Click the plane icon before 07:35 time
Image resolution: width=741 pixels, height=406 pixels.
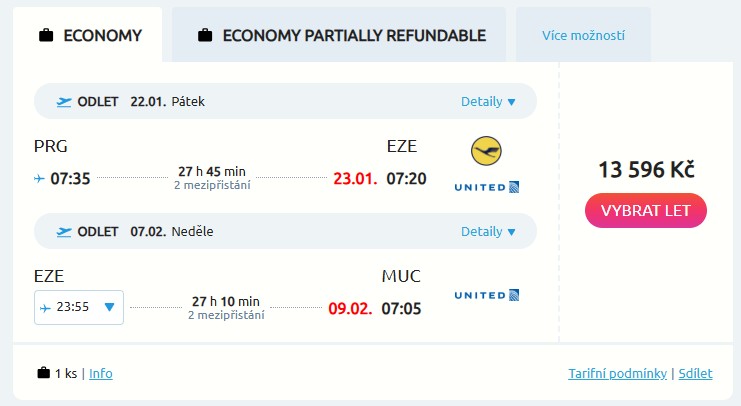(39, 179)
